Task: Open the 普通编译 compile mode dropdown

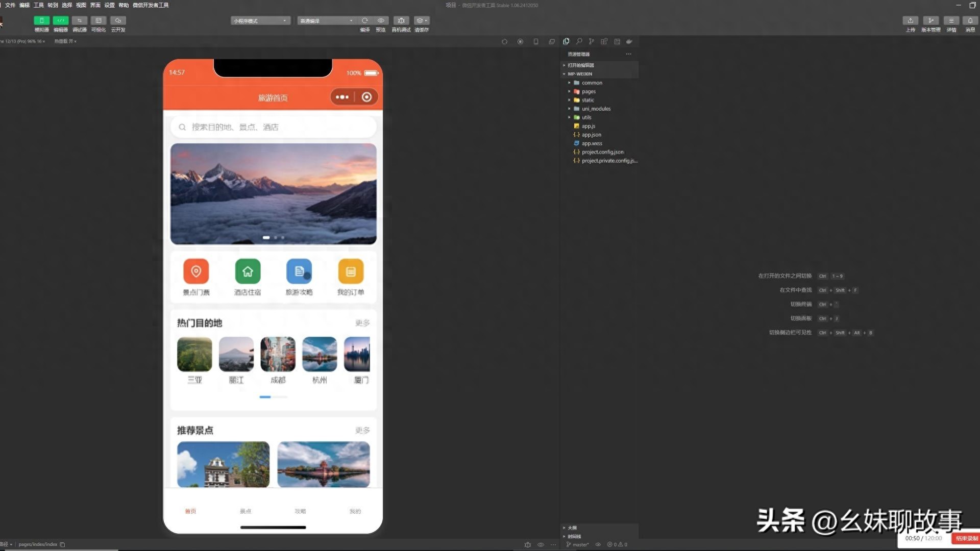Action: [x=327, y=21]
